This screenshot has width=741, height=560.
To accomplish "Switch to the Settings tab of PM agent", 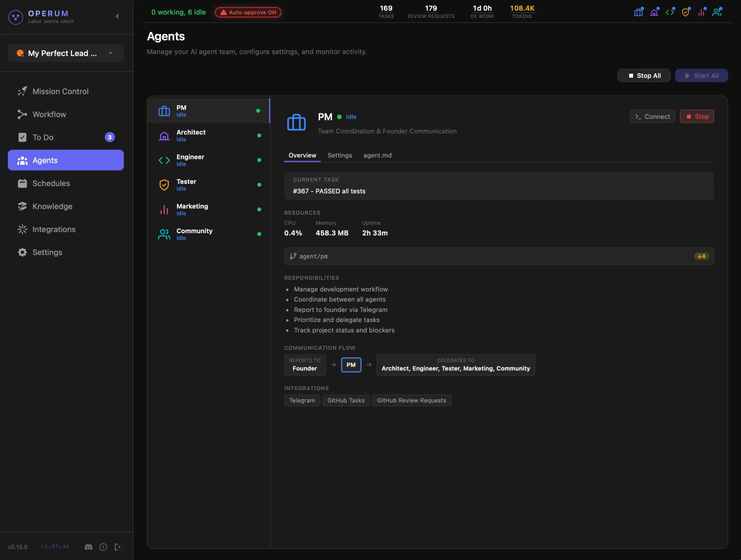I will click(x=339, y=156).
